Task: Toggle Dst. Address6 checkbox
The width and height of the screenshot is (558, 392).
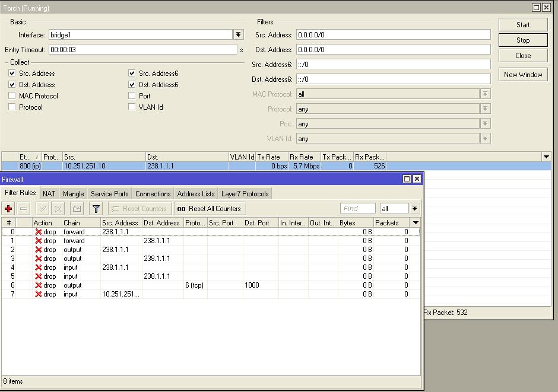Action: coord(132,85)
